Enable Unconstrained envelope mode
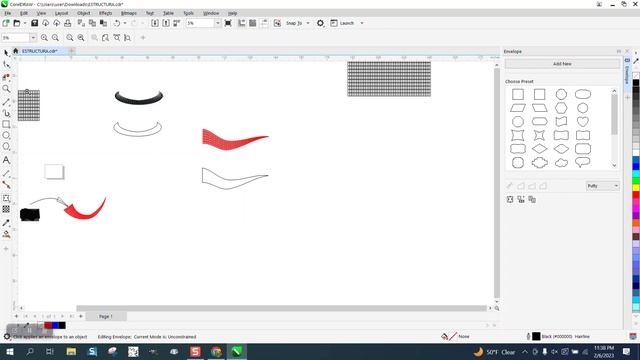 509,186
